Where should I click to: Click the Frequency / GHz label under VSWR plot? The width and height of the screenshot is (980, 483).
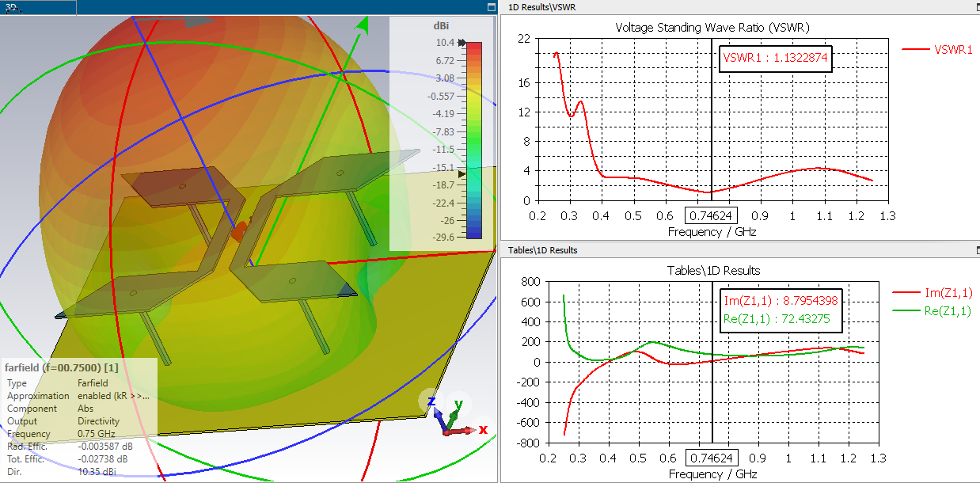[712, 232]
